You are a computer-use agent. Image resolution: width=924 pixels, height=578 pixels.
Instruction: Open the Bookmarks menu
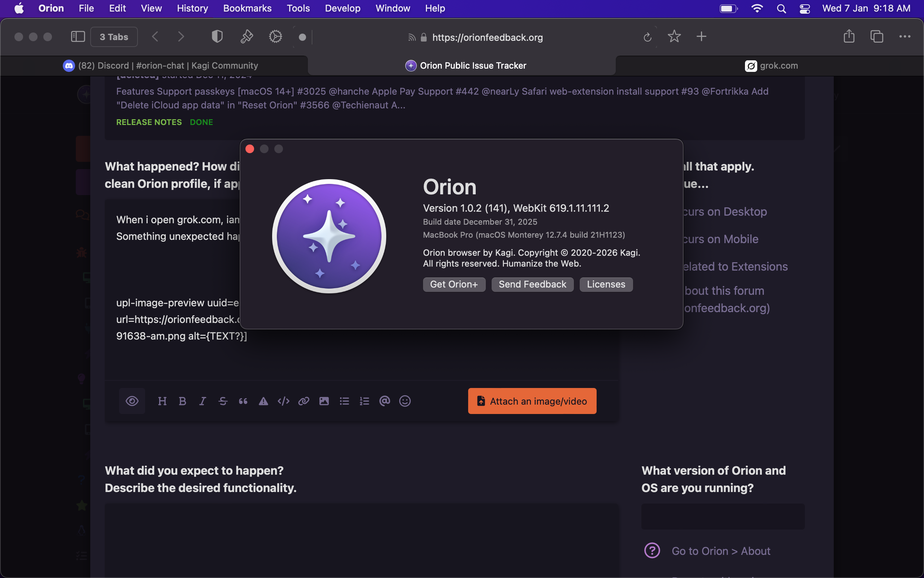tap(247, 8)
